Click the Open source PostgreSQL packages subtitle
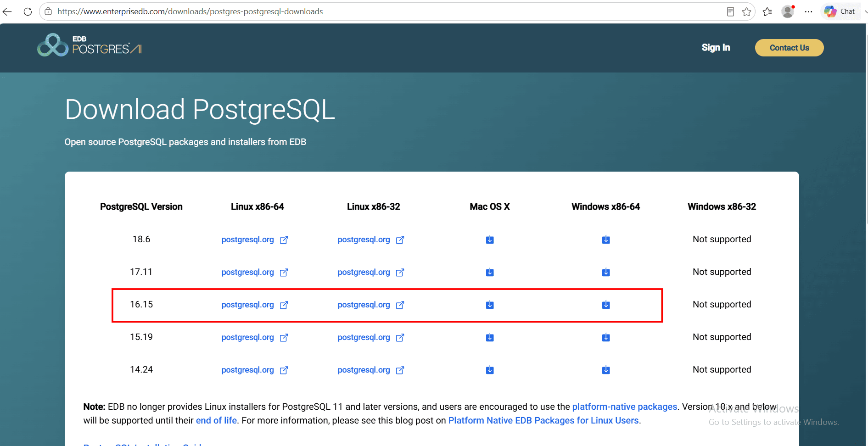This screenshot has width=868, height=446. 185,142
